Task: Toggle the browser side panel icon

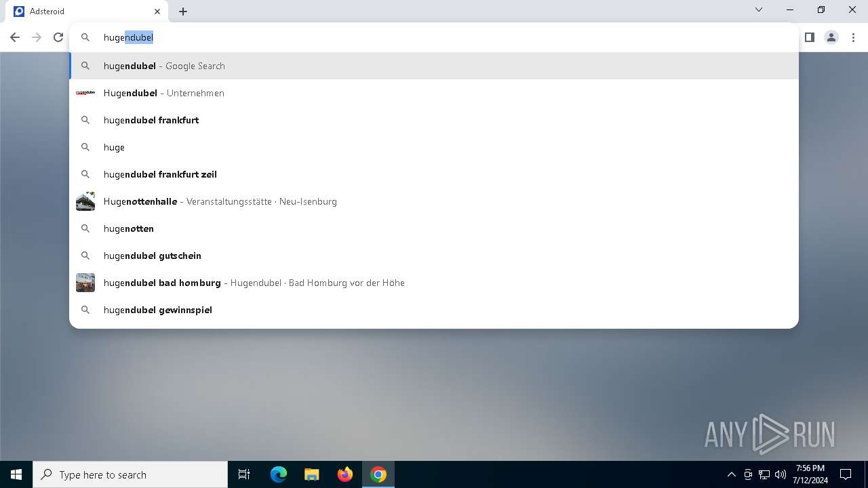Action: 809,37
